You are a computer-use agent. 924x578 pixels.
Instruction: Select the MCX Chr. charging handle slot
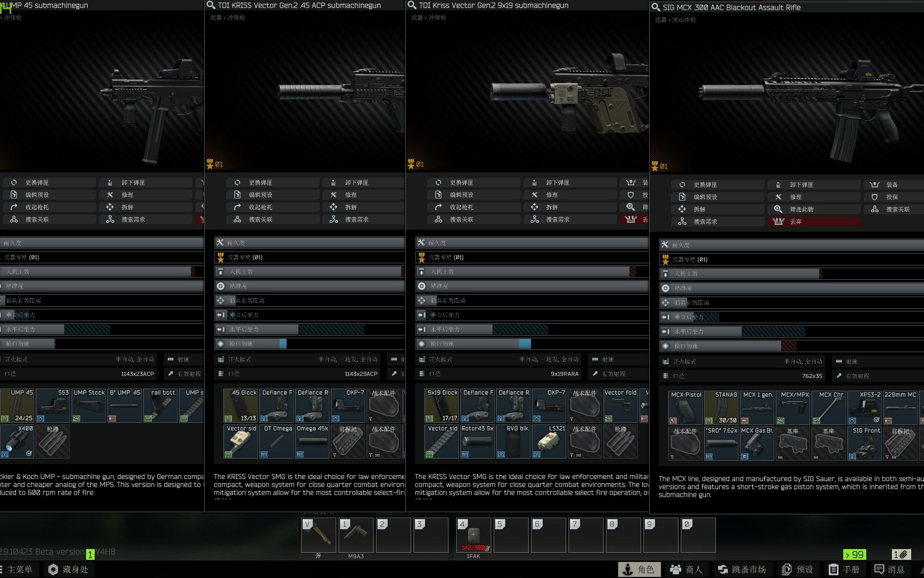pos(829,407)
